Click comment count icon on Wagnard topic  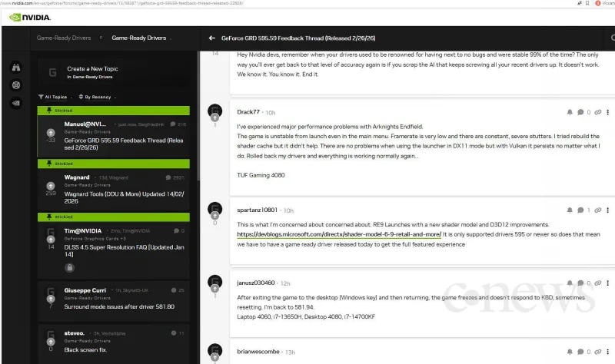pyautogui.click(x=168, y=177)
